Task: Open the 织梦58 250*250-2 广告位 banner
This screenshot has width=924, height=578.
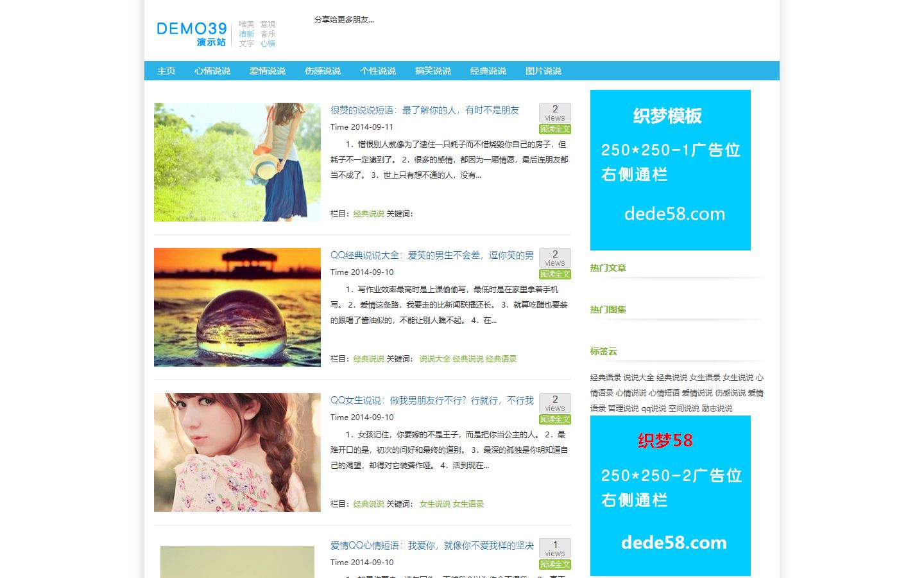Action: click(671, 496)
